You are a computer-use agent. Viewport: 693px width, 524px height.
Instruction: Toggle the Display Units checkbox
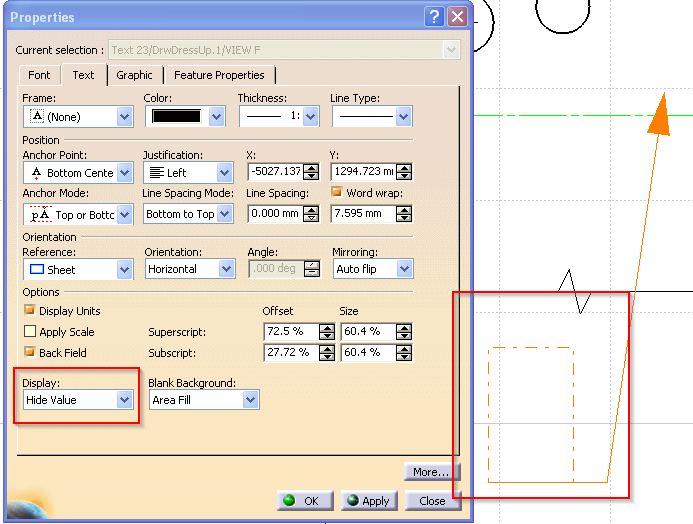coord(30,310)
